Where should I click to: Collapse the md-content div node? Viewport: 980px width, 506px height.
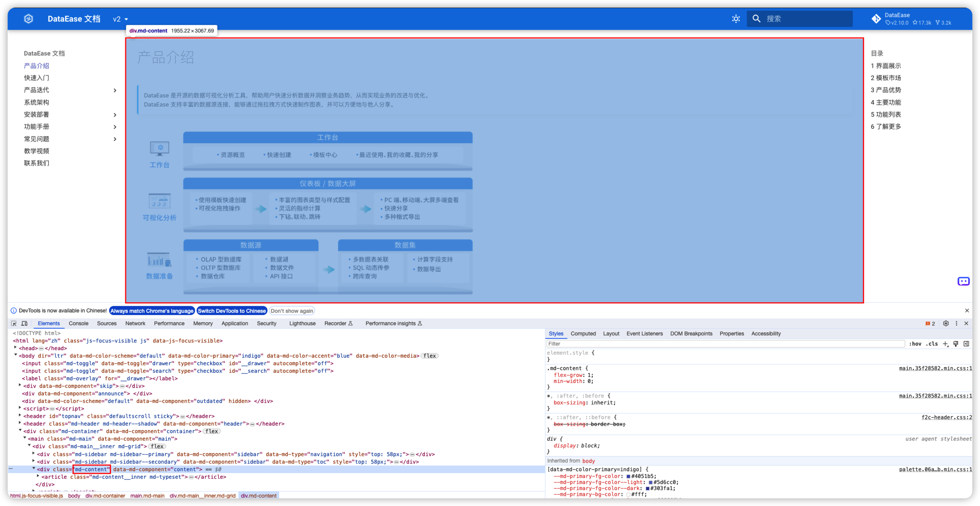pyautogui.click(x=34, y=469)
